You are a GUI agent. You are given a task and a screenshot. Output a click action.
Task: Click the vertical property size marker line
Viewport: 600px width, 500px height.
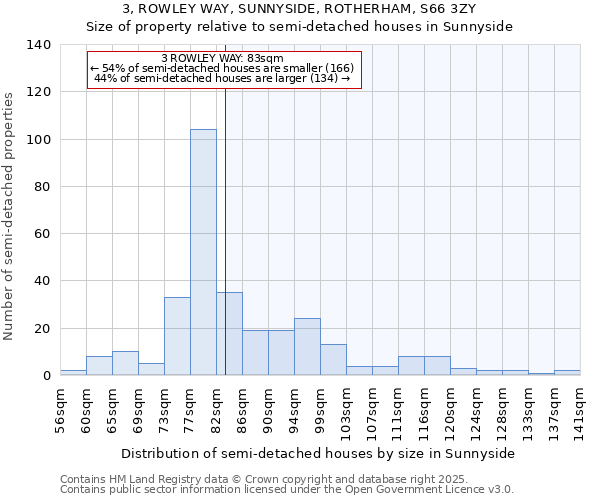226,230
